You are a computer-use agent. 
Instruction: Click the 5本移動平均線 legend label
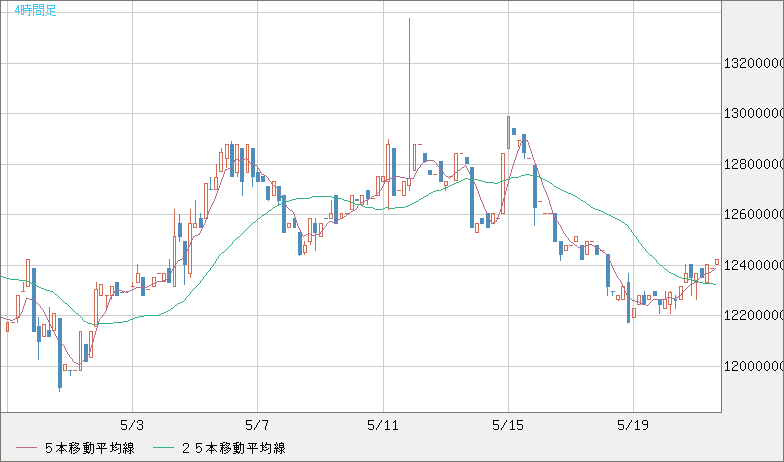click(90, 448)
